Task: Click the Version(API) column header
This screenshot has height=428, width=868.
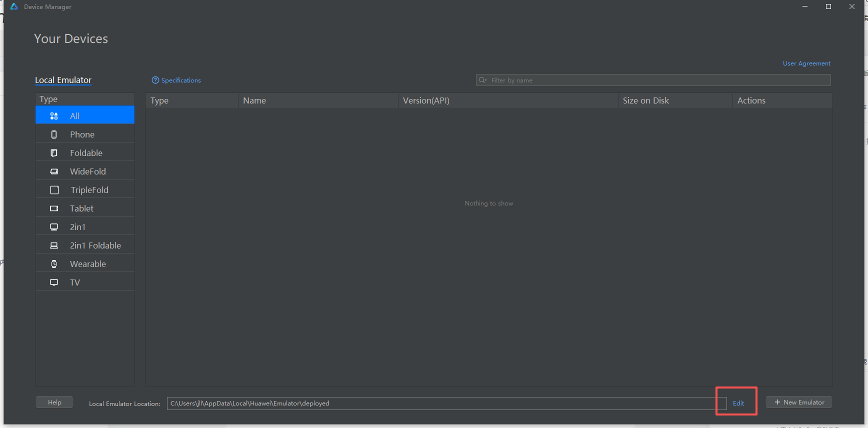Action: (508, 100)
